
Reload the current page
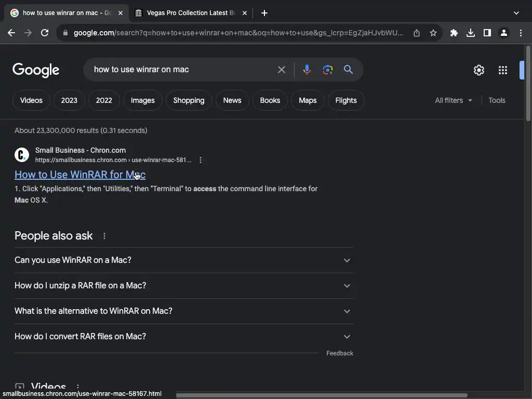[x=45, y=33]
